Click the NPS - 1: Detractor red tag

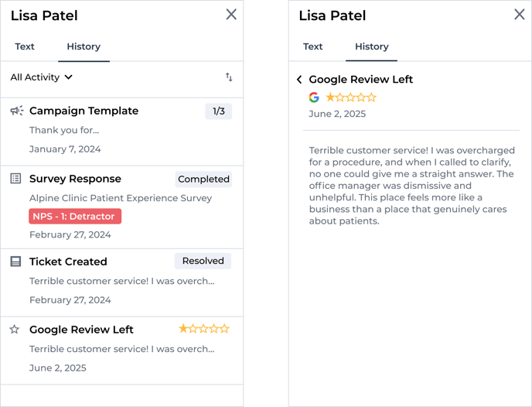(75, 216)
